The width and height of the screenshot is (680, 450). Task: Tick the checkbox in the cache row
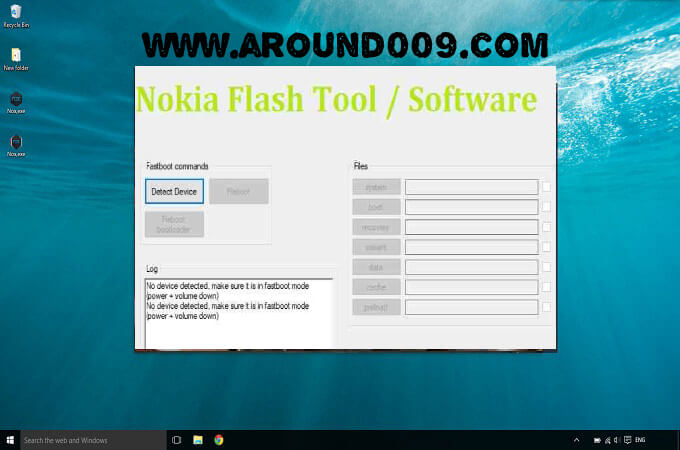pyautogui.click(x=546, y=287)
